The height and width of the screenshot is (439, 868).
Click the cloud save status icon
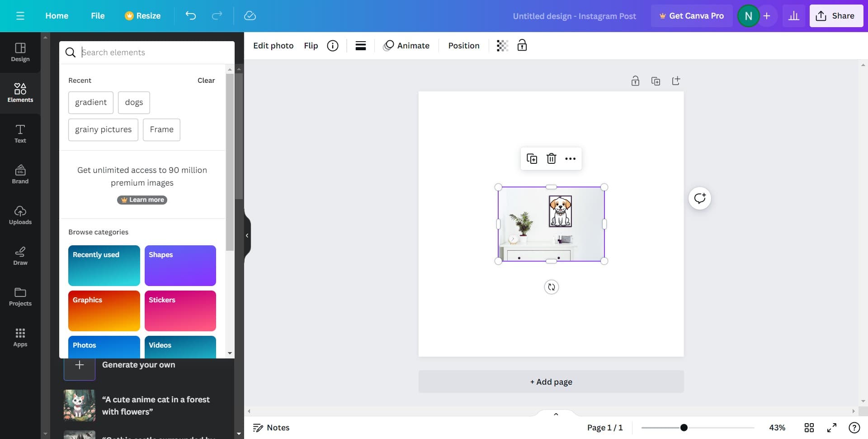250,16
